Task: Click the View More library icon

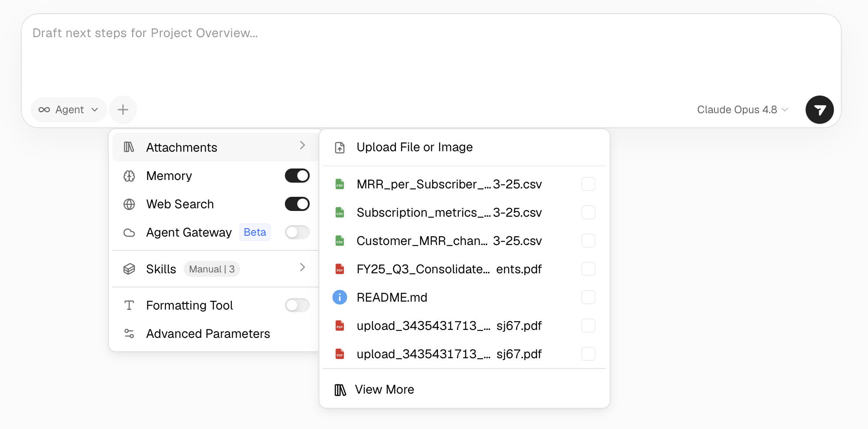Action: 340,390
